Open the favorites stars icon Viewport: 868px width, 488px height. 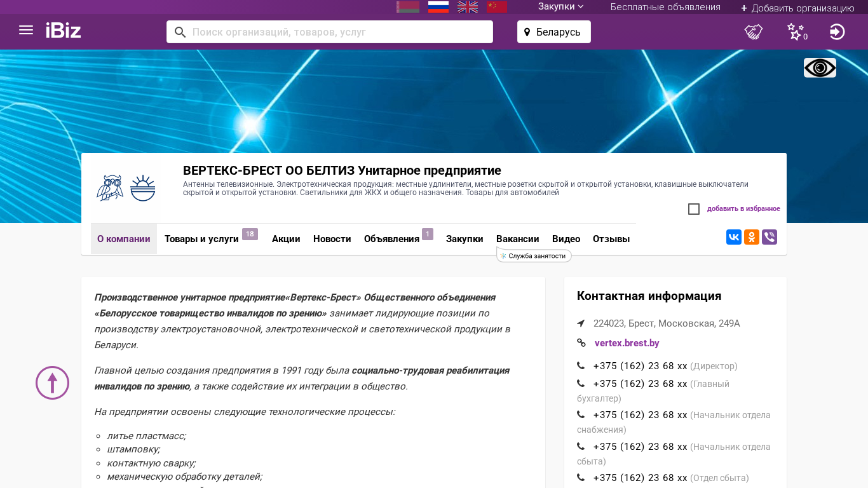pyautogui.click(x=797, y=32)
